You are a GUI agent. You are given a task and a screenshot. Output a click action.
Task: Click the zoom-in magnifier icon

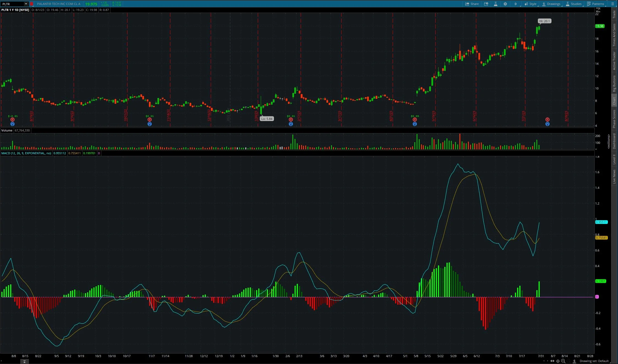pyautogui.click(x=563, y=361)
